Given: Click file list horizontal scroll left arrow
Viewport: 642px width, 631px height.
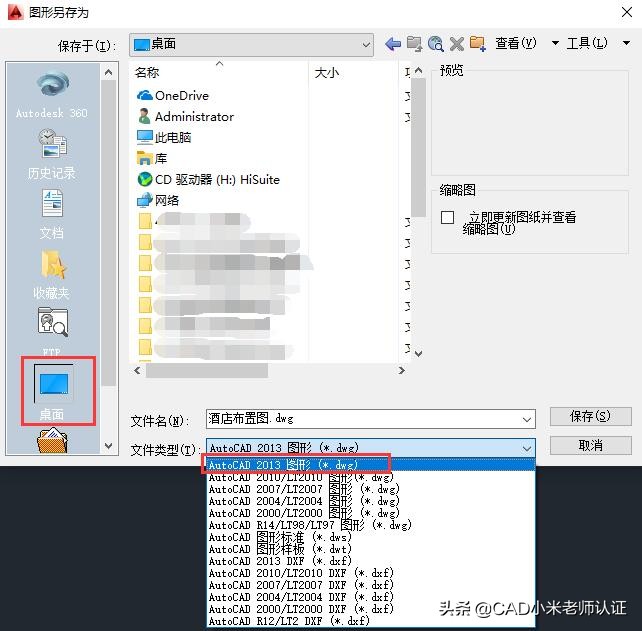Looking at the screenshot, I should pyautogui.click(x=138, y=371).
